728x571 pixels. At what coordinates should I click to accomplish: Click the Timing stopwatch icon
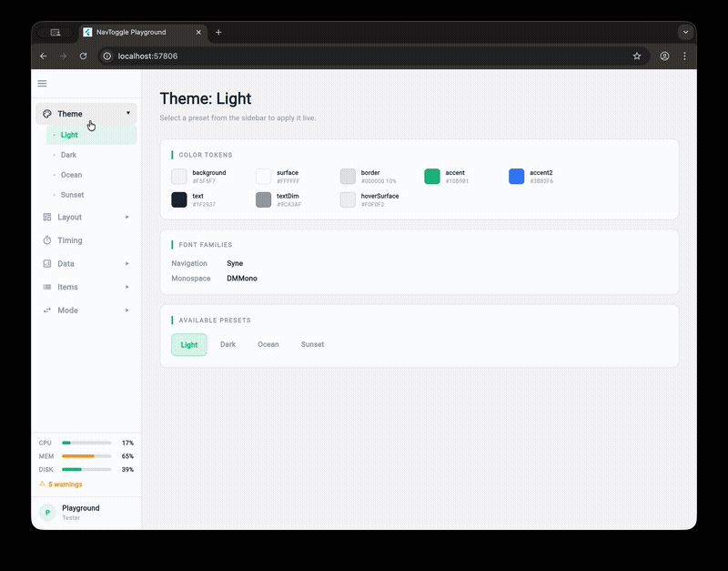(x=47, y=240)
